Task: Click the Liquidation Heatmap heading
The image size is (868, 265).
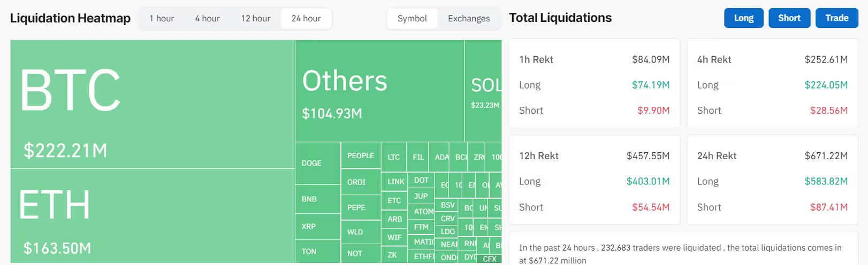Action: 70,18
